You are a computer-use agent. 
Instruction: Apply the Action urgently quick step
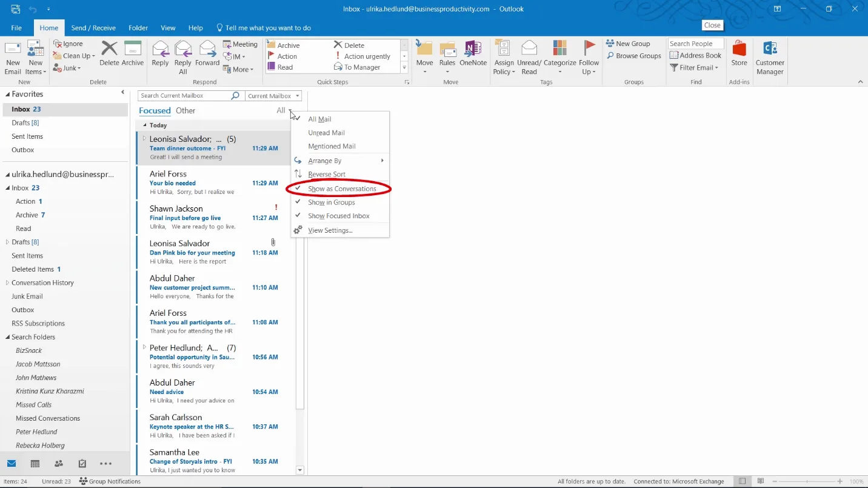point(362,56)
